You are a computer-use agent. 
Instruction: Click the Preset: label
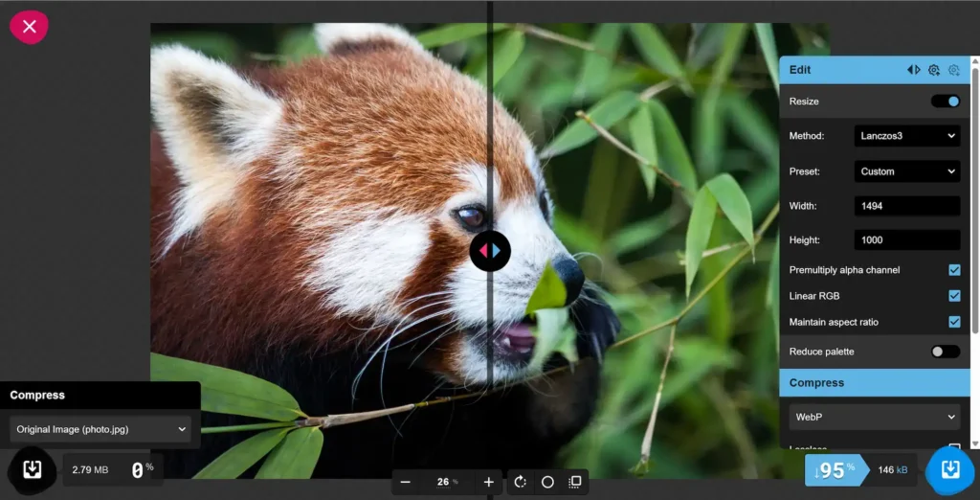pos(805,171)
